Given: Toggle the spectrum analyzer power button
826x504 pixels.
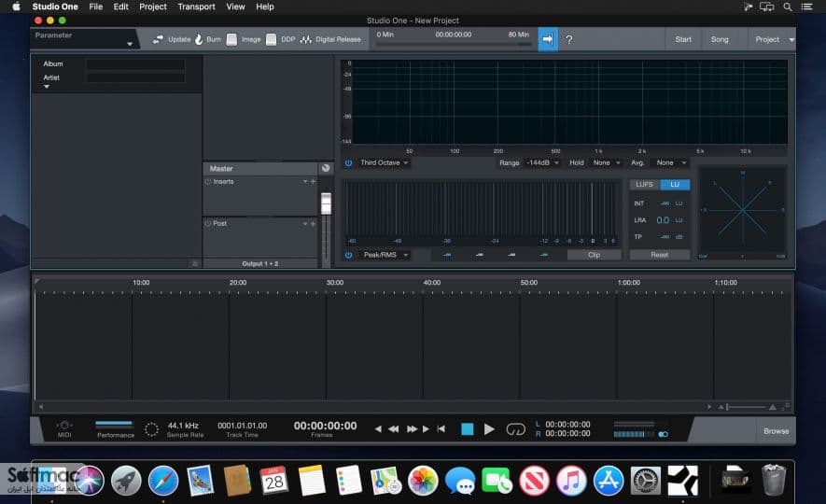Looking at the screenshot, I should coord(348,163).
